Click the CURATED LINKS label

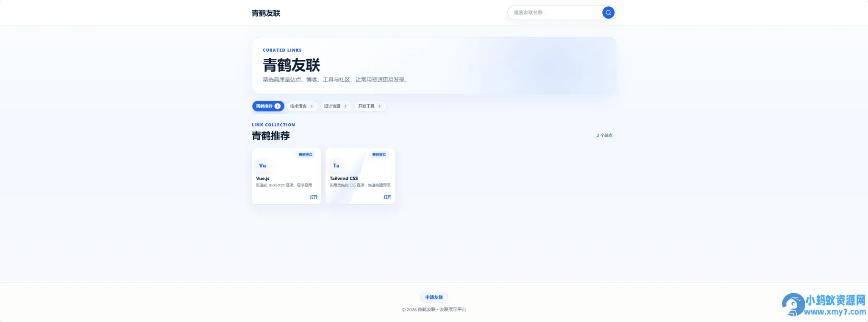click(282, 50)
